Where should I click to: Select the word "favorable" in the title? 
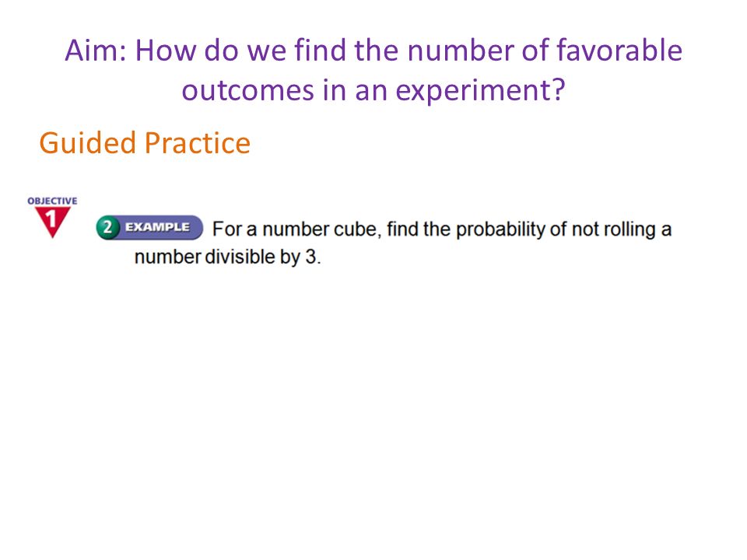coord(619,50)
